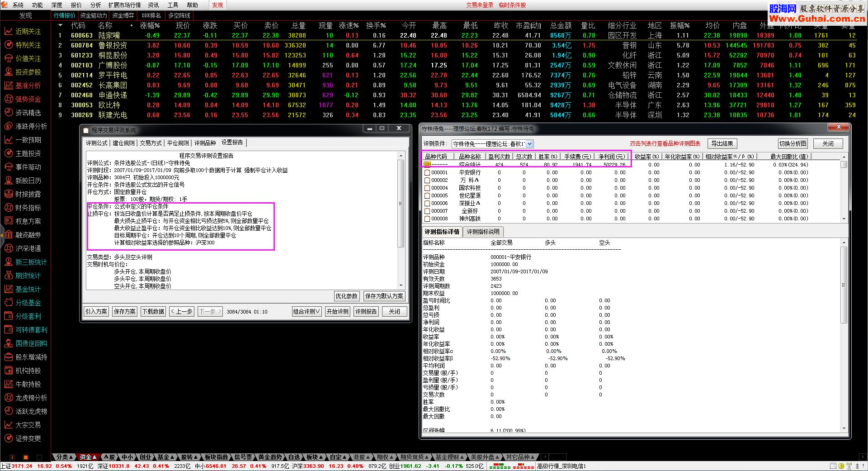Expand the 板块 bottom tab menu
The width and height of the screenshot is (868, 471).
point(314,457)
